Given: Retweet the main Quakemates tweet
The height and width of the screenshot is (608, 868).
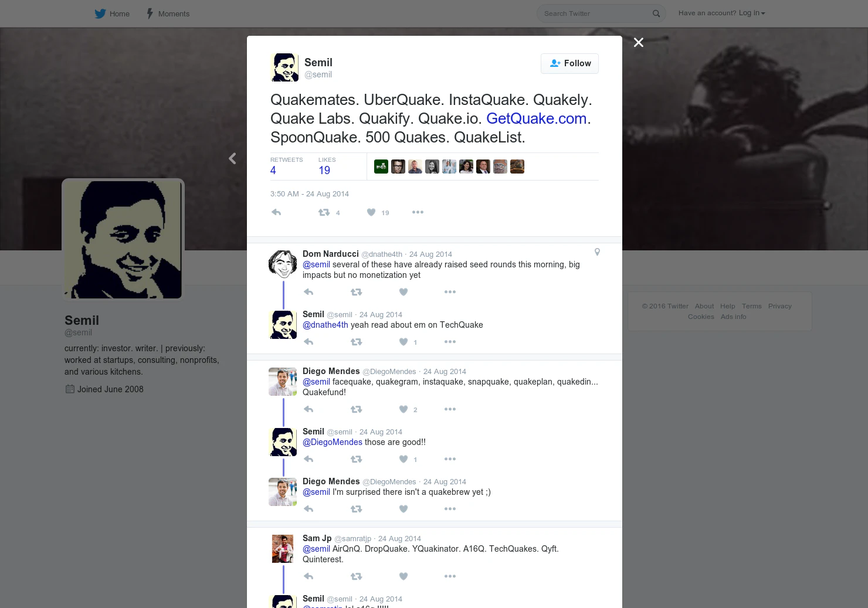Looking at the screenshot, I should coord(324,212).
